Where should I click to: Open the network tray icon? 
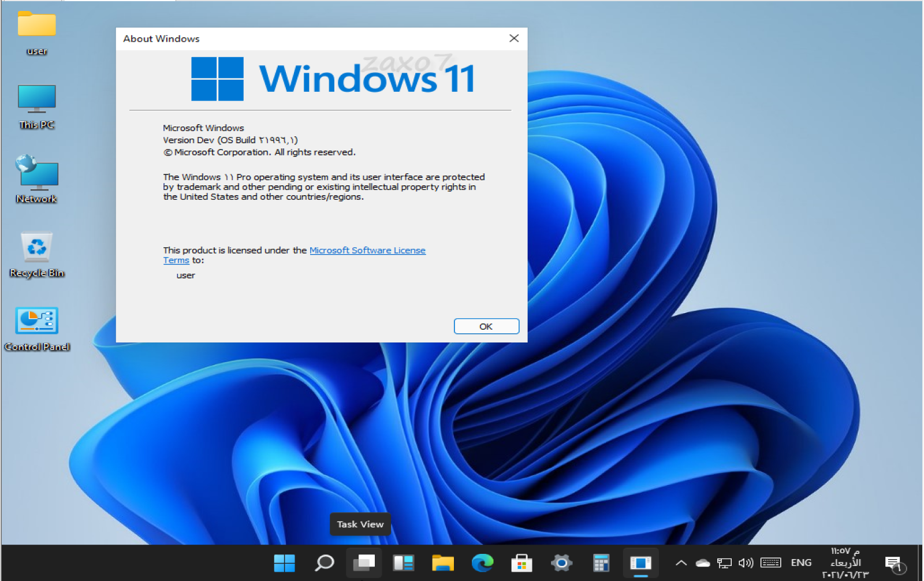(x=724, y=563)
